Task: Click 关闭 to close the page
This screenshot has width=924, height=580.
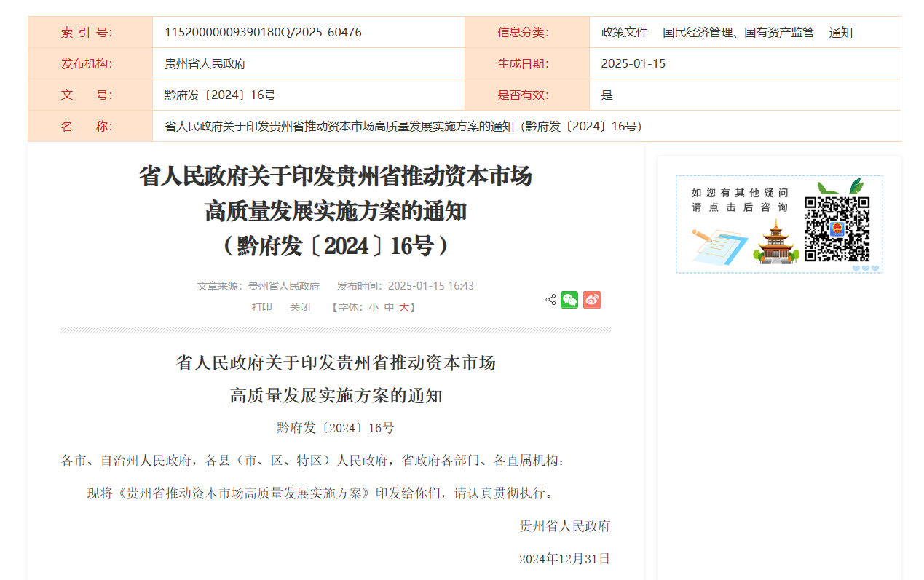Action: 300,307
